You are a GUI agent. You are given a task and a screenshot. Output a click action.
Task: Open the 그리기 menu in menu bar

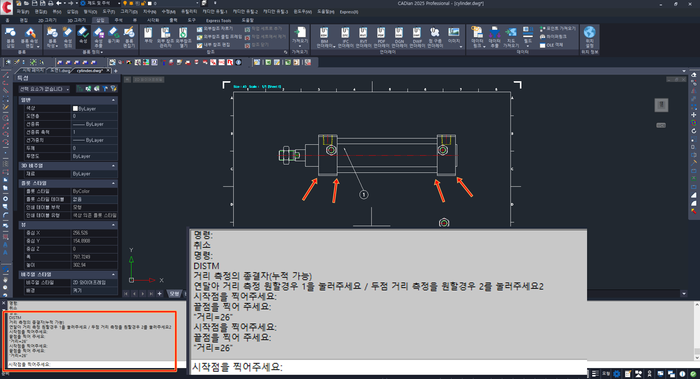point(129,12)
